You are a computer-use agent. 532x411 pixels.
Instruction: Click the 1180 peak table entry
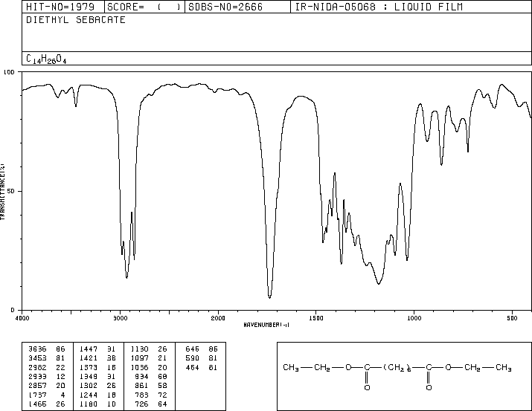[x=97, y=404]
